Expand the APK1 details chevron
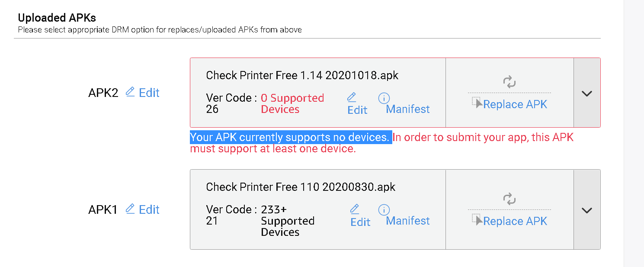Image resolution: width=644 pixels, height=267 pixels. (587, 210)
